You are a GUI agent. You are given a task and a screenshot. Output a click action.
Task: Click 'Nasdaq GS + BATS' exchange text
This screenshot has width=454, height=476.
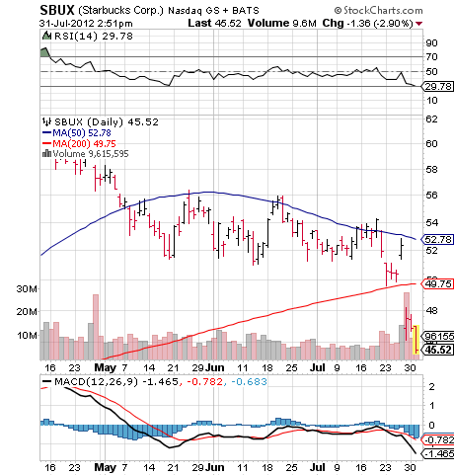tap(213, 11)
